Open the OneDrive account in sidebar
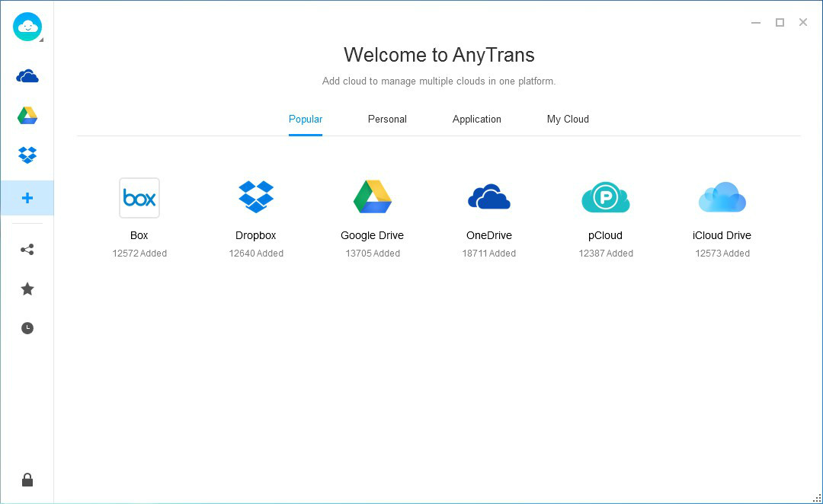This screenshot has height=504, width=823. pyautogui.click(x=27, y=77)
